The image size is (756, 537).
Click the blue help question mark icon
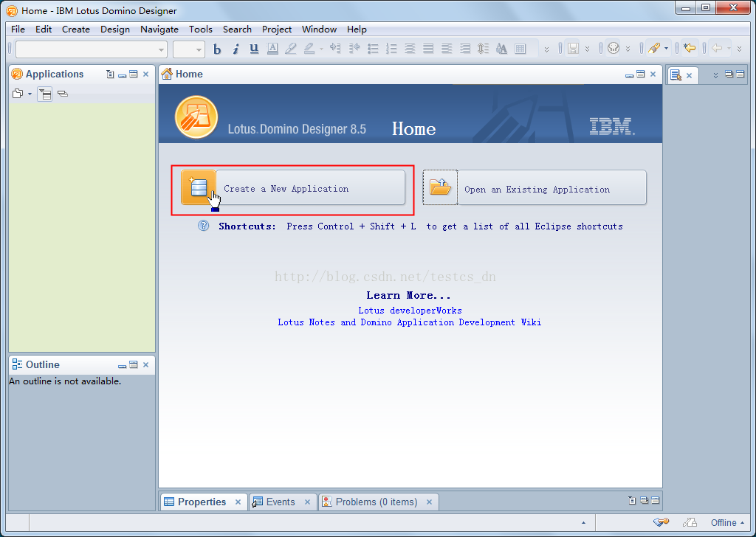coord(204,226)
